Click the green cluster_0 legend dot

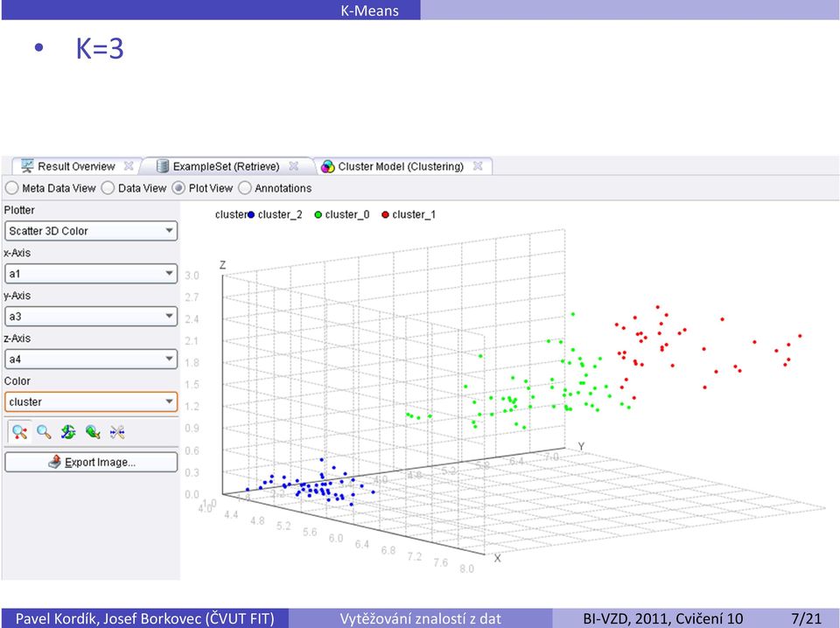pyautogui.click(x=318, y=214)
